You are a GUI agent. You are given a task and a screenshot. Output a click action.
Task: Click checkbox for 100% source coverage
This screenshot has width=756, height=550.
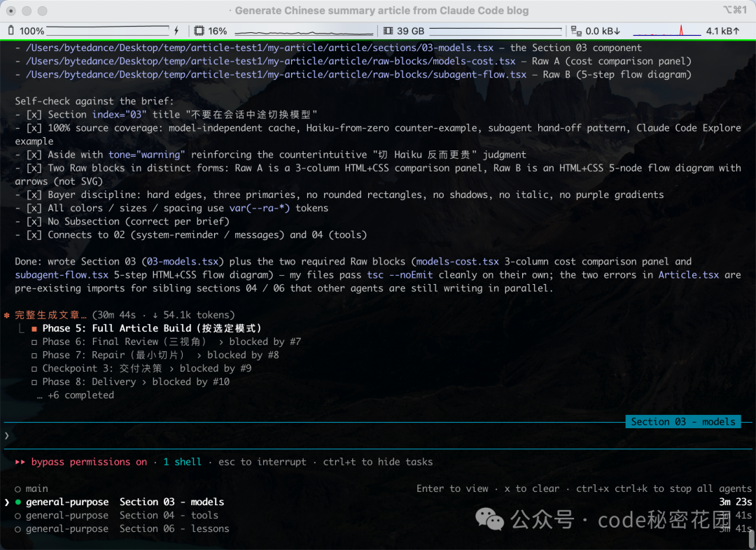point(34,128)
